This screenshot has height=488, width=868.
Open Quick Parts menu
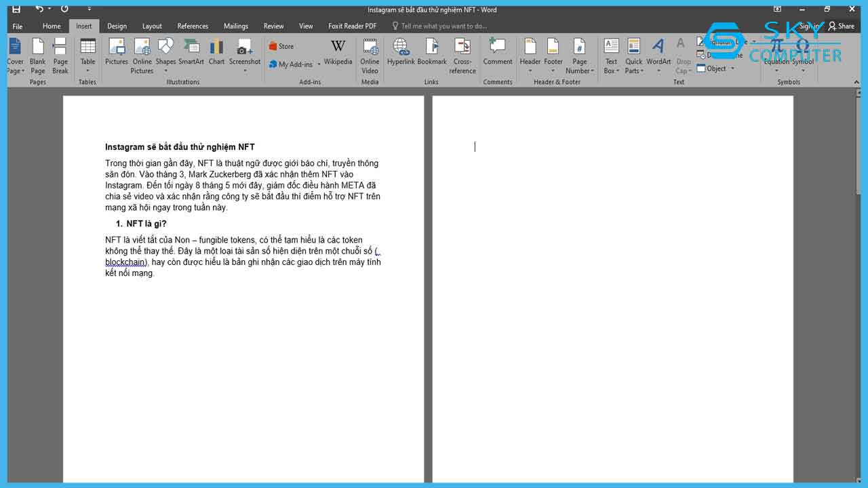coord(634,56)
